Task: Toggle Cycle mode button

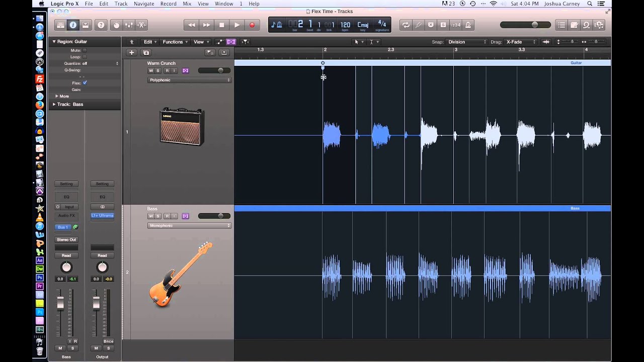Action: 406,25
